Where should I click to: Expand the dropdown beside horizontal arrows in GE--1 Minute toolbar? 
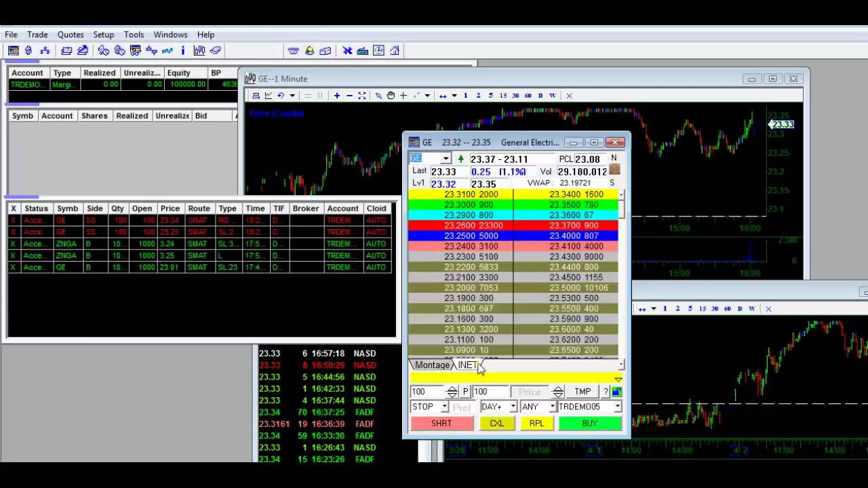pyautogui.click(x=454, y=96)
